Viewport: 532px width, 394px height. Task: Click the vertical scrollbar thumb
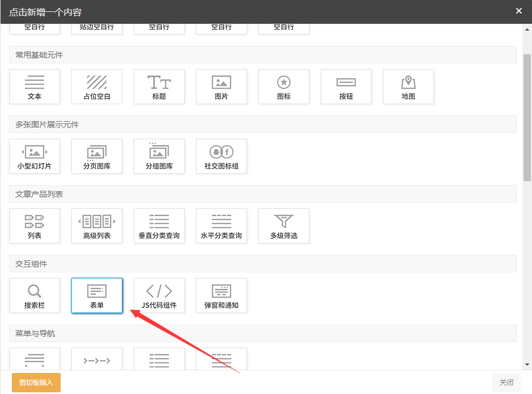(527, 118)
